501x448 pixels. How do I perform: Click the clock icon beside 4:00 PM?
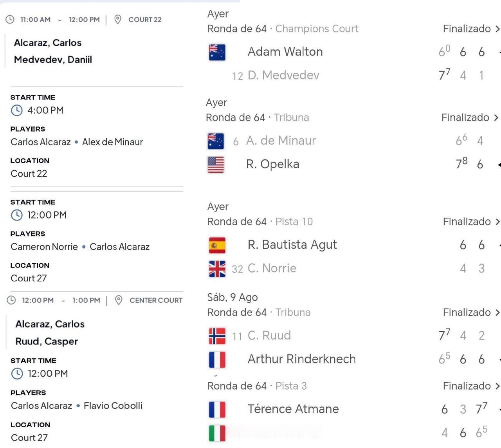coord(17,110)
